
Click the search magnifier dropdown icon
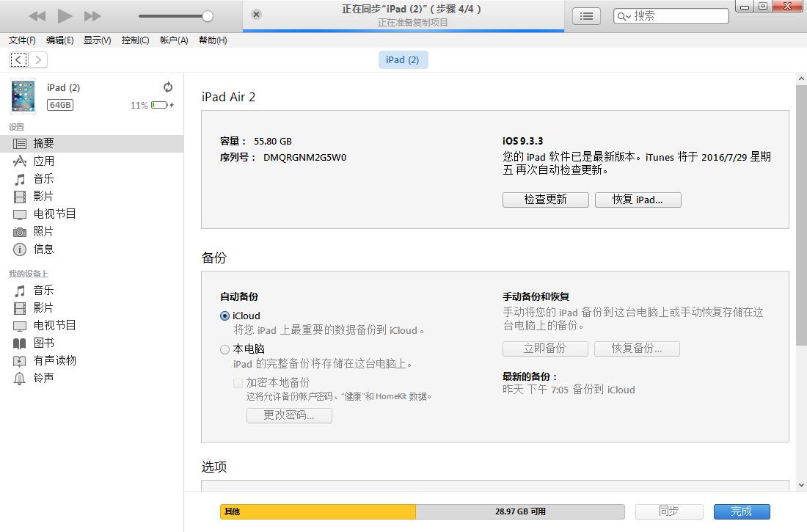tap(624, 16)
